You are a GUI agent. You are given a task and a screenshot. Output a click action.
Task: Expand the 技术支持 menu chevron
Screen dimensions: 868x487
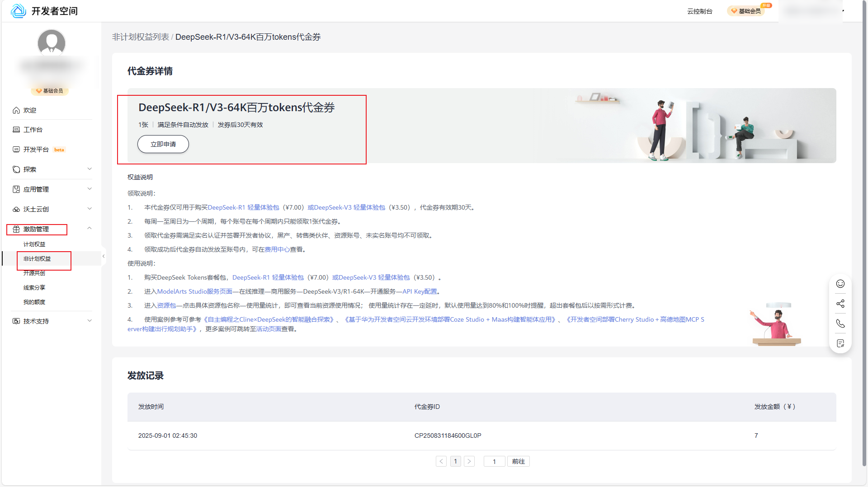click(x=90, y=321)
